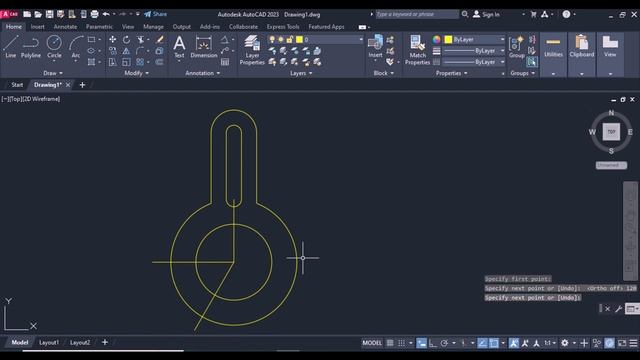Image resolution: width=640 pixels, height=360 pixels.
Task: Select the Rectangular Array tool
Action: click(x=140, y=62)
